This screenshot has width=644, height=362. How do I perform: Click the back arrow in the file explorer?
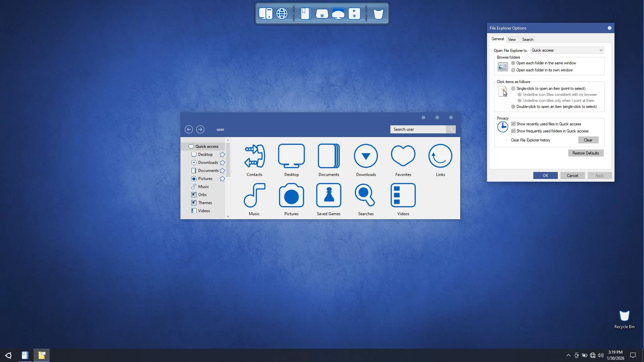pos(189,129)
